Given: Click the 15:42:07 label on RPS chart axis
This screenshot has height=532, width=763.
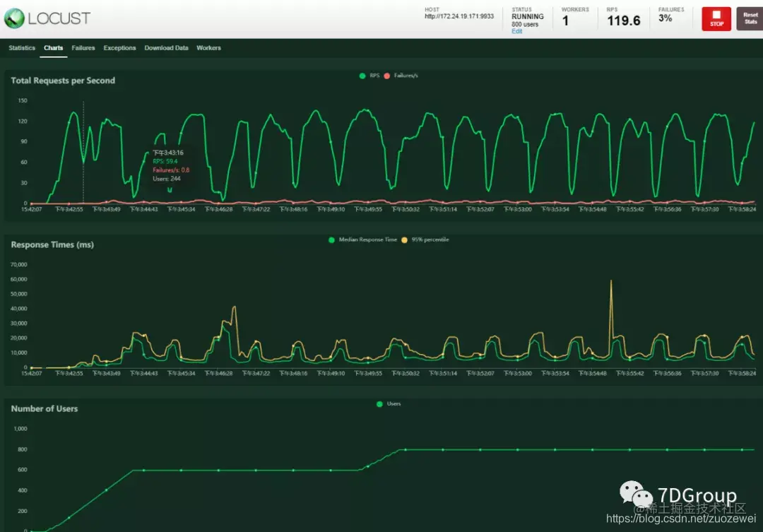Looking at the screenshot, I should coord(31,209).
